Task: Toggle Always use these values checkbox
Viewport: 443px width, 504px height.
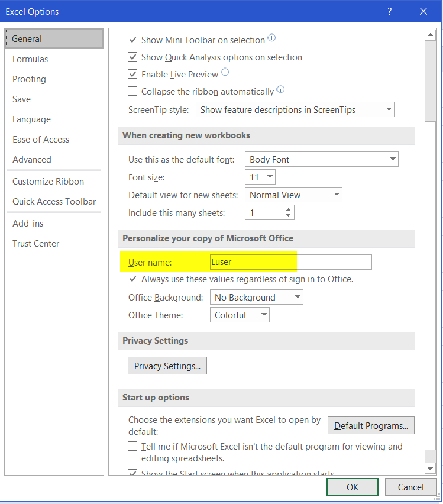Action: pos(132,279)
